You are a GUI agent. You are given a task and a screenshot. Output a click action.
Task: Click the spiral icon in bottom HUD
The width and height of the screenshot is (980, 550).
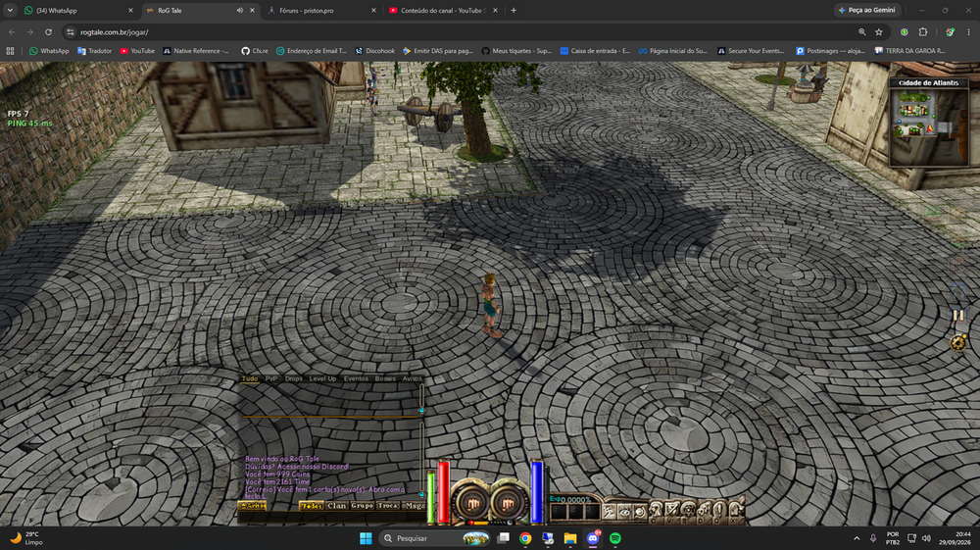[x=640, y=511]
